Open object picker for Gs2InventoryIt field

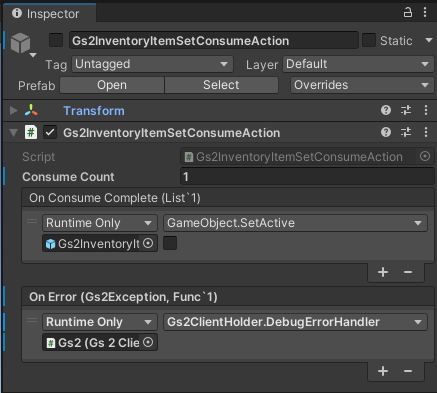148,243
